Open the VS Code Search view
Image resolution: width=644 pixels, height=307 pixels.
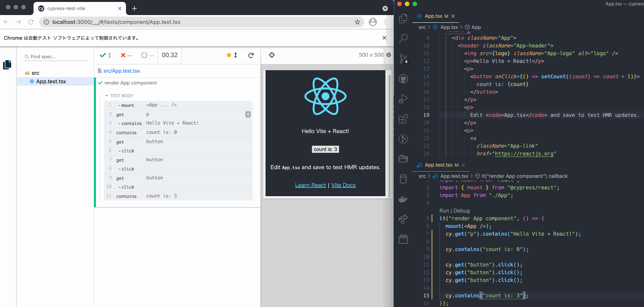[x=403, y=39]
